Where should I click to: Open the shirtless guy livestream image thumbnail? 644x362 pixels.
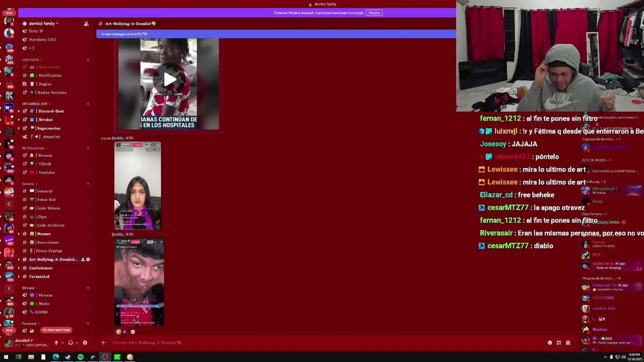(x=139, y=282)
